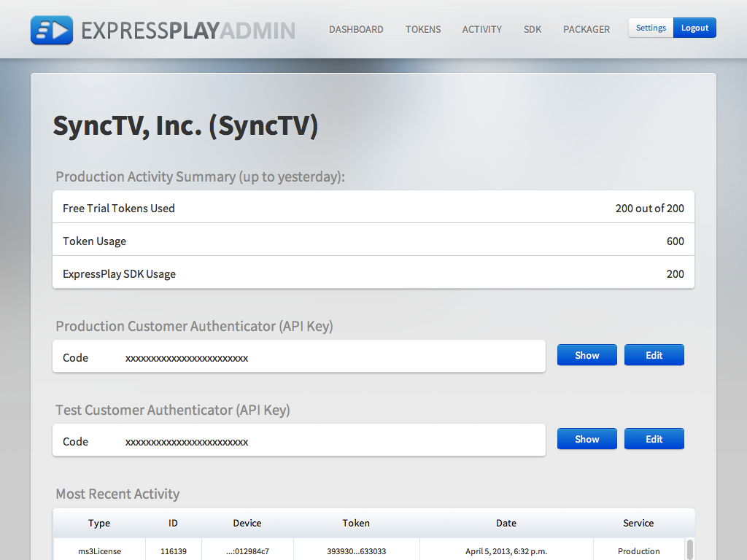
Task: Log out using the Logout button
Action: point(694,28)
